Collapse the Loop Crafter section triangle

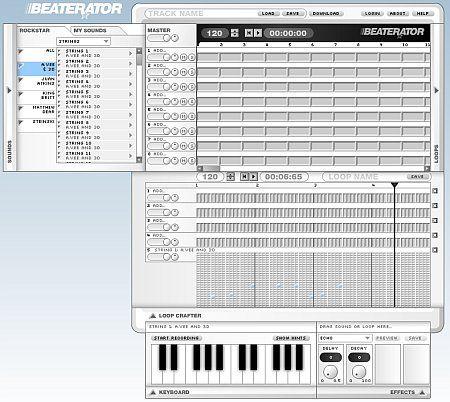click(x=153, y=315)
